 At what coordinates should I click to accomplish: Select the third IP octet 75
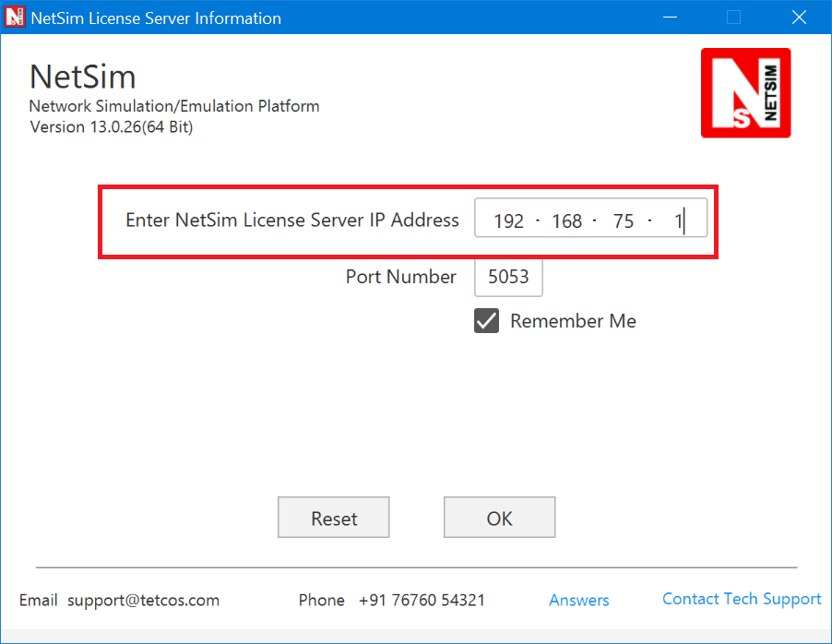point(624,221)
